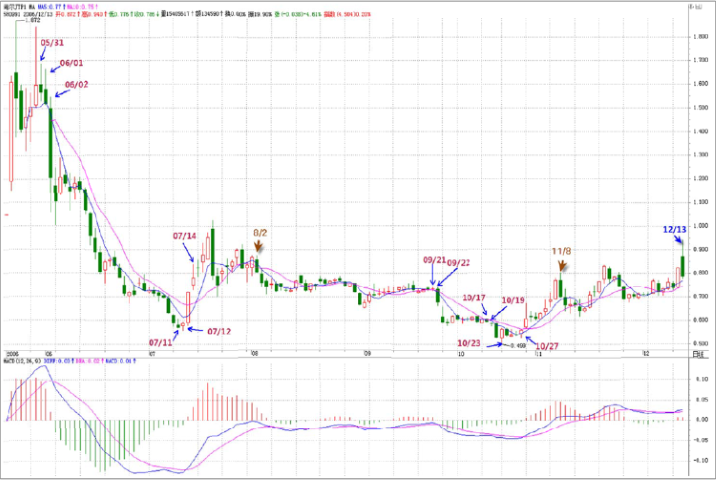Click the blue arrow under the 12/13 label
716x480 pixels.
pos(679,242)
